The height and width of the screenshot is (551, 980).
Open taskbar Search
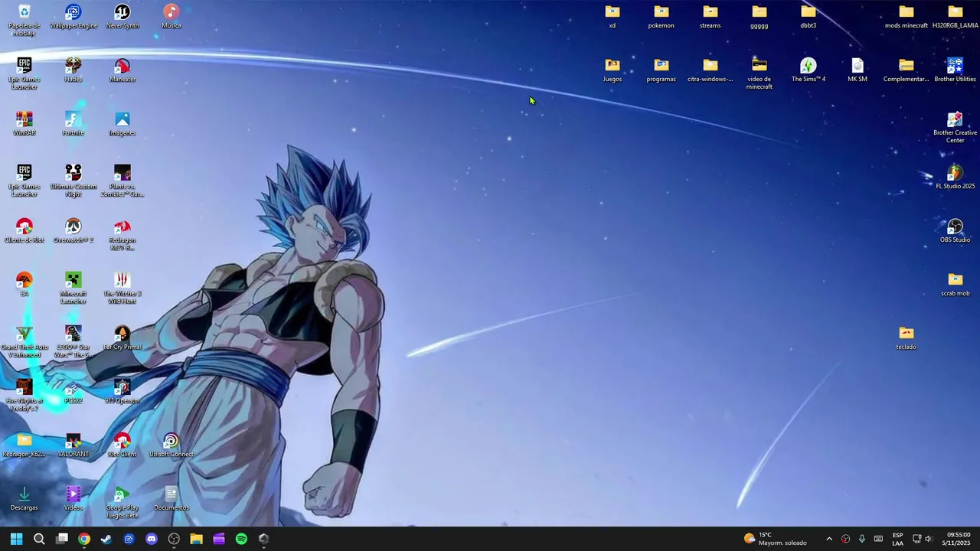[x=39, y=539]
